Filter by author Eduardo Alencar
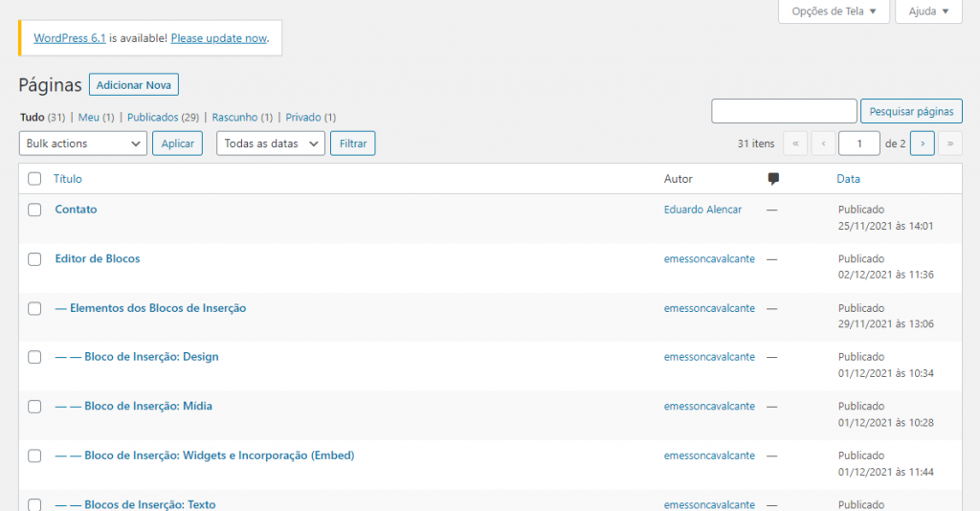Image resolution: width=980 pixels, height=511 pixels. coord(702,210)
